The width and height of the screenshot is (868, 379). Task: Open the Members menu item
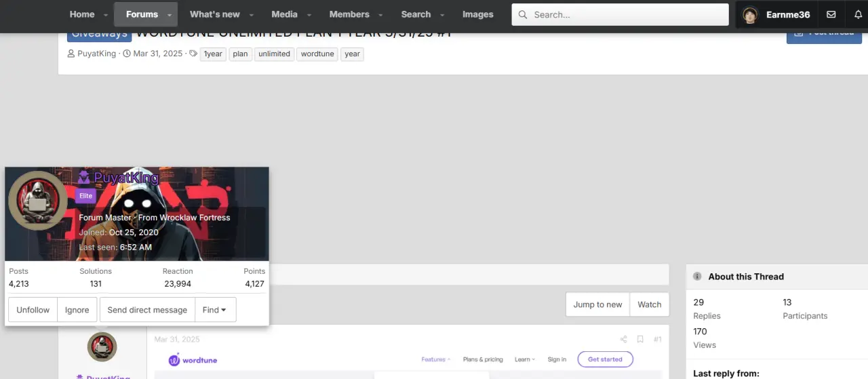tap(349, 14)
